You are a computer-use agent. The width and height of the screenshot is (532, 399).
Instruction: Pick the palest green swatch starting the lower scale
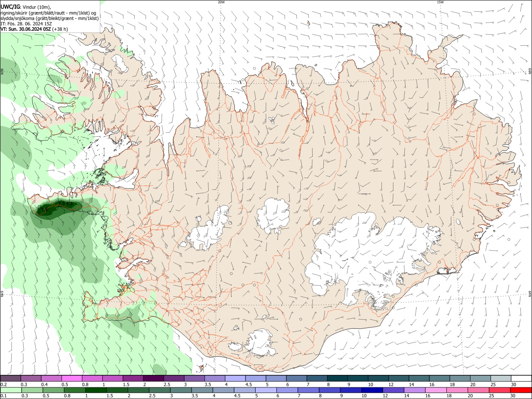[x=11, y=390]
